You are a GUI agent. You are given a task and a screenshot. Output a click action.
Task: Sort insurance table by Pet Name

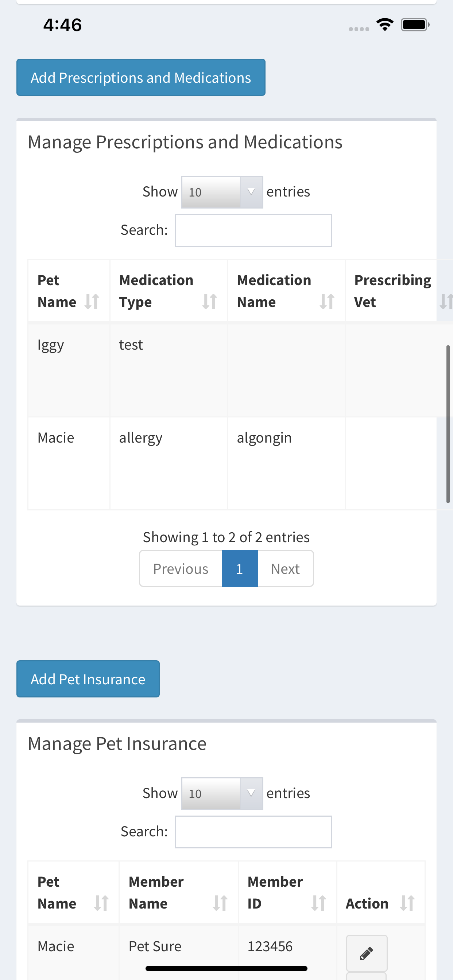tap(73, 892)
